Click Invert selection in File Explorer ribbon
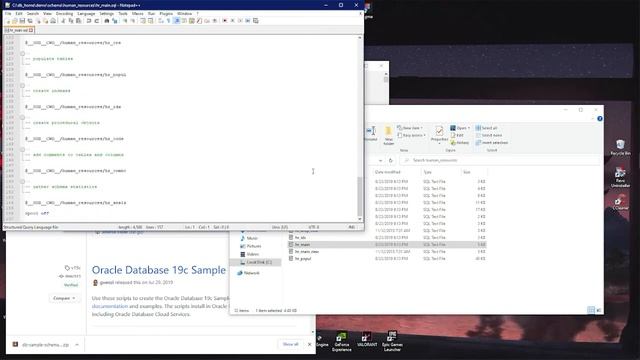Image resolution: width=640 pixels, height=360 pixels. coord(492,143)
